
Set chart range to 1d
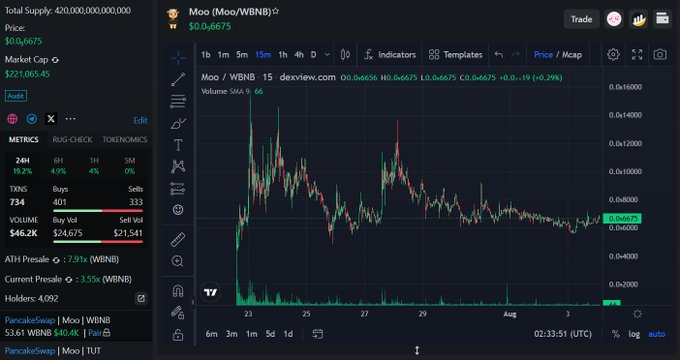288,334
